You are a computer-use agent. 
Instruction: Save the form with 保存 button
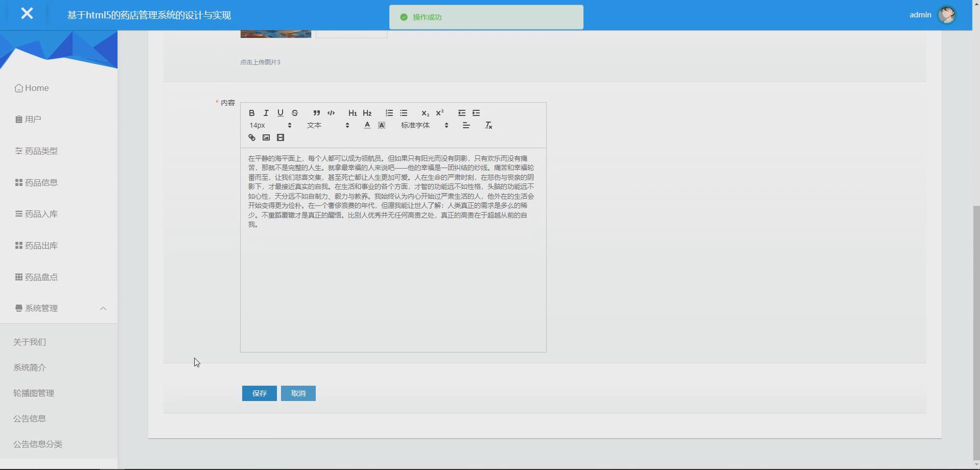click(259, 393)
